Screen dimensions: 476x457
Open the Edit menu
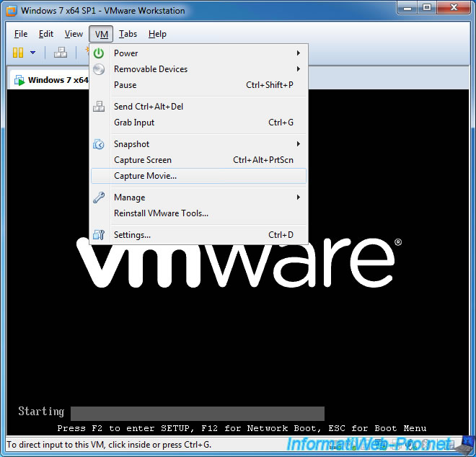click(46, 34)
